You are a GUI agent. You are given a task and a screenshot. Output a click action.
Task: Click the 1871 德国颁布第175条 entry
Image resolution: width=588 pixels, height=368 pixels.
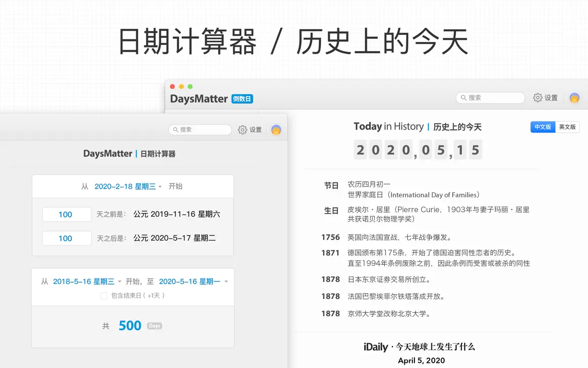[426, 258]
